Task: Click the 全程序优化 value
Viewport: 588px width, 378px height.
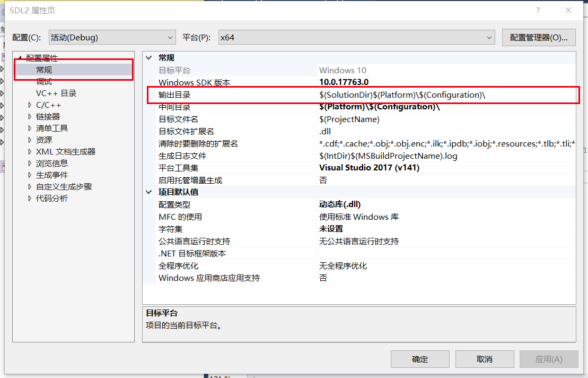Action: pos(343,266)
